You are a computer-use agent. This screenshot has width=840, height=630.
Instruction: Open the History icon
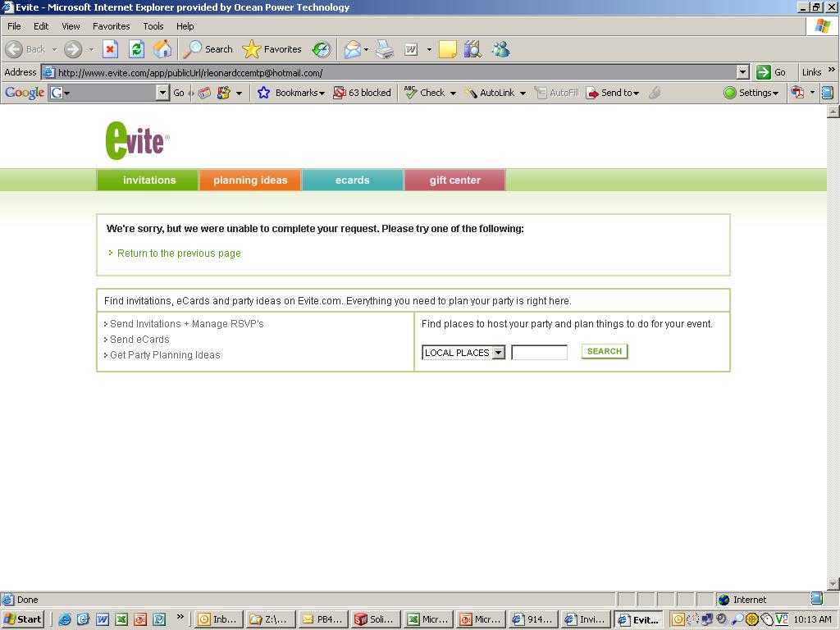click(x=322, y=49)
